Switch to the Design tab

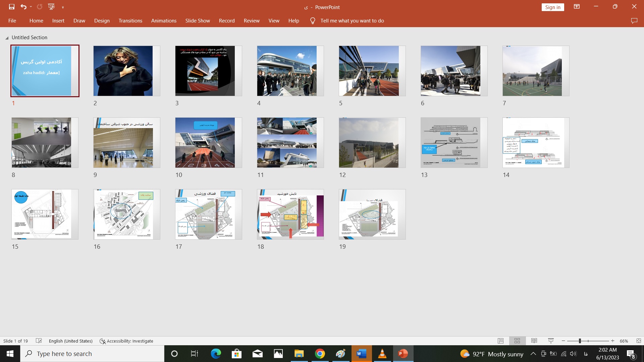point(102,21)
